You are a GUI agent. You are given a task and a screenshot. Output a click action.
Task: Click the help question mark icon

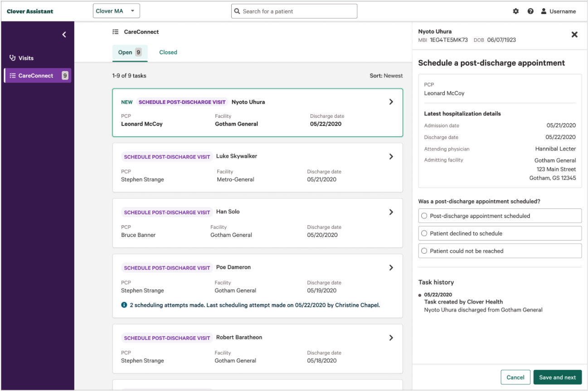pyautogui.click(x=530, y=11)
